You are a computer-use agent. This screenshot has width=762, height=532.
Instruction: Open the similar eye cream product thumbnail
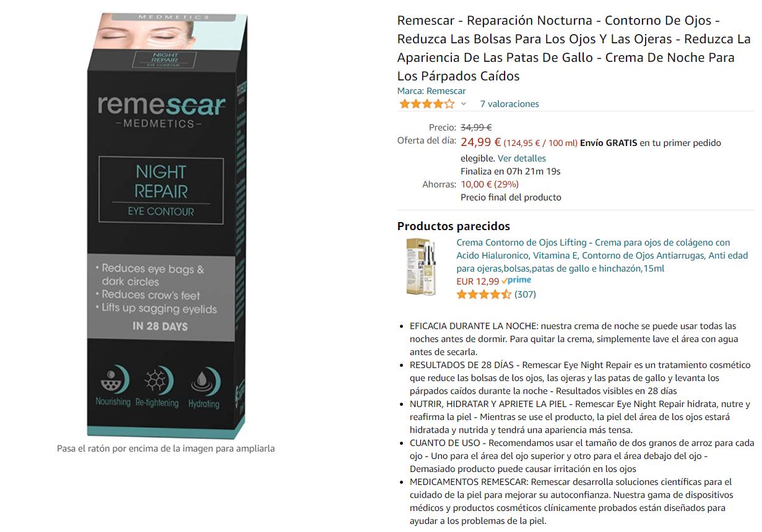coord(421,266)
